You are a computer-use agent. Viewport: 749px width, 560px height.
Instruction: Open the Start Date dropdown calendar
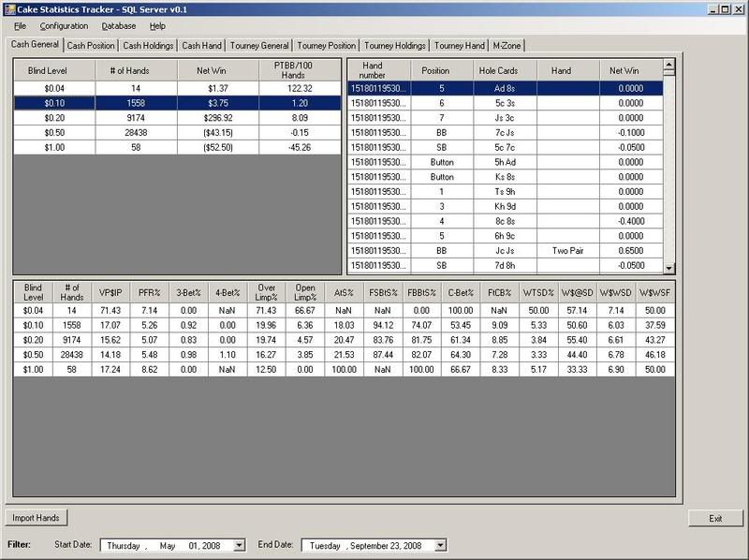tap(240, 545)
